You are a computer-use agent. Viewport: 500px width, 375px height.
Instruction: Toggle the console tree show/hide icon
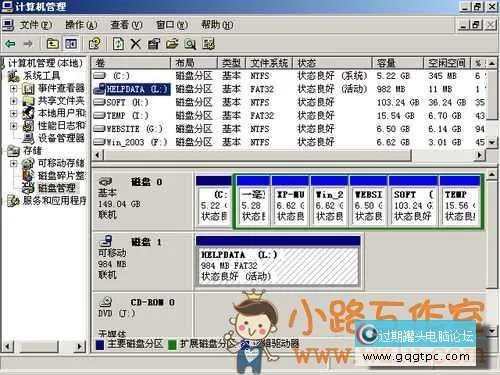(x=71, y=44)
